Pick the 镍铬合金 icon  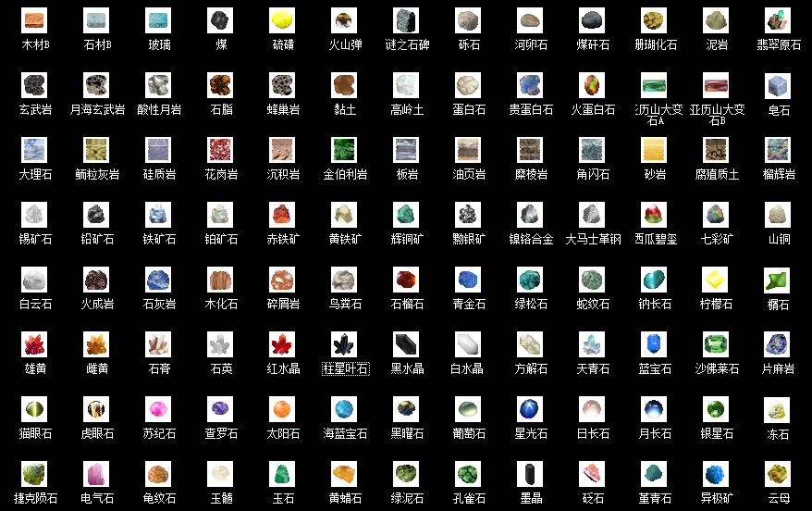(530, 215)
